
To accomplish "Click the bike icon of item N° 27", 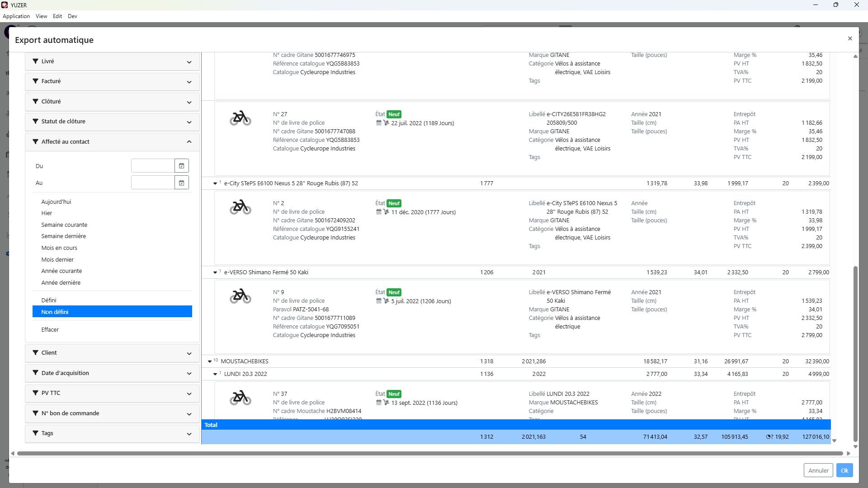I will pos(240,118).
